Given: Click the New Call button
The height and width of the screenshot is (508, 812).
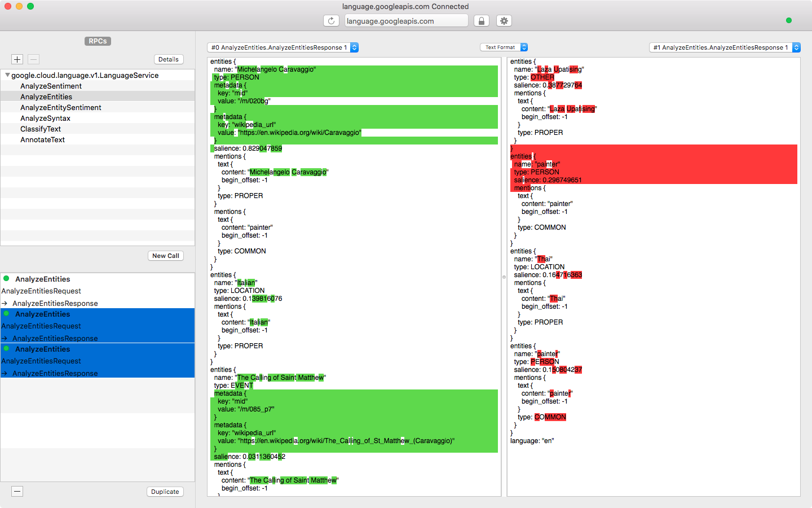Looking at the screenshot, I should [x=166, y=256].
